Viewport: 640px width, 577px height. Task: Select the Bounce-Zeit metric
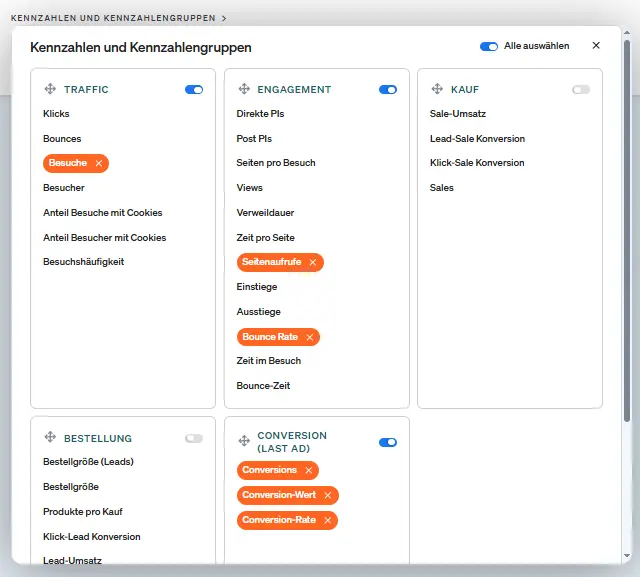[263, 386]
